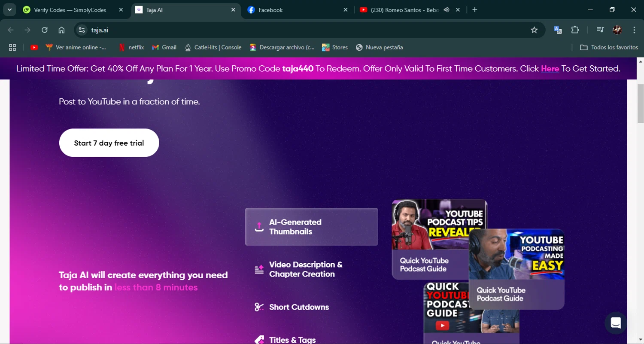The width and height of the screenshot is (644, 344).
Task: Open the Nueva pestaña bookmark
Action: tap(380, 47)
